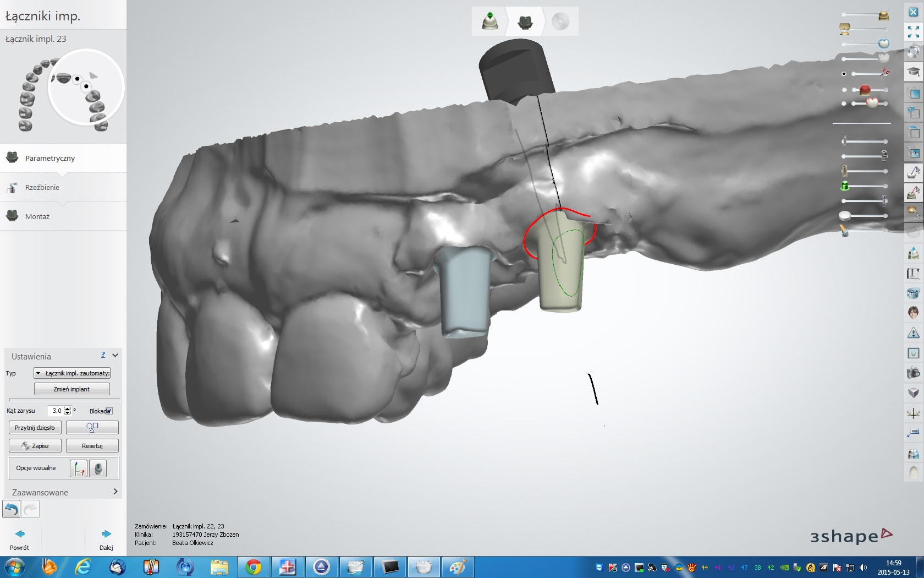This screenshot has width=924, height=578.
Task: Click the undo arrow button
Action: click(12, 509)
